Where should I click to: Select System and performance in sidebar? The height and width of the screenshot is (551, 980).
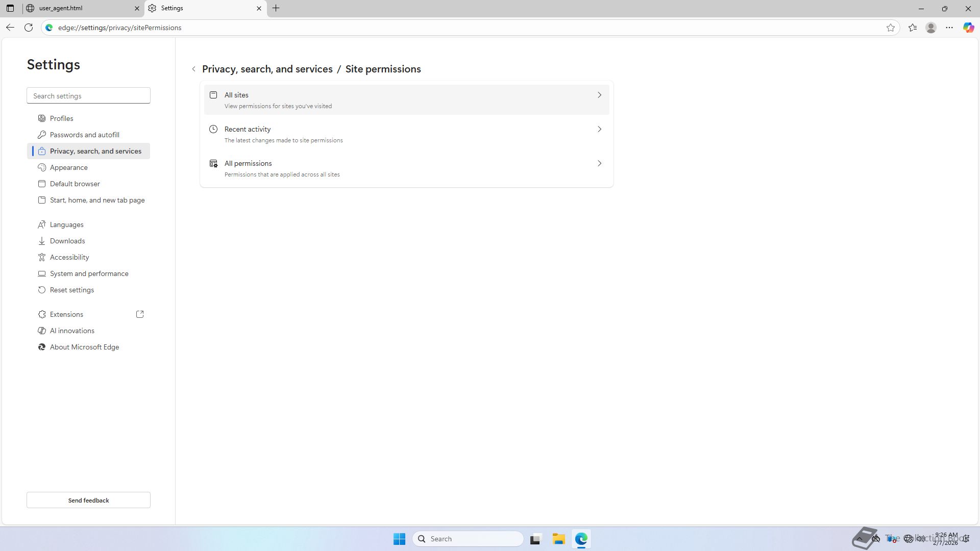(x=89, y=273)
